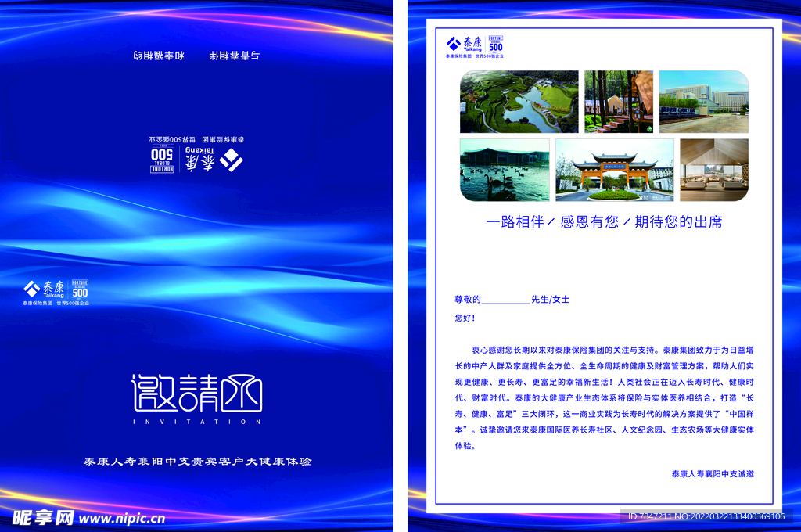Screen dimensions: 801x532
Task: Click the upside-down slogan 和幸福相约
Action: tap(159, 56)
